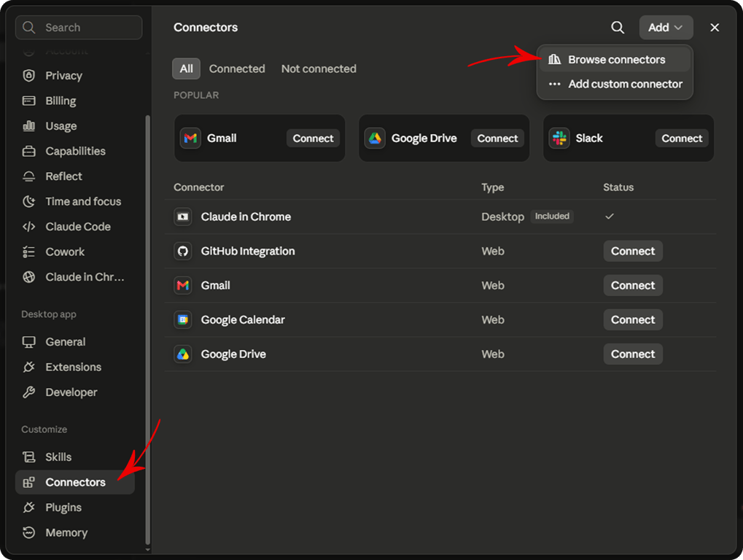Connect the Google Calendar row
Screen dimensions: 743x560
(x=633, y=320)
